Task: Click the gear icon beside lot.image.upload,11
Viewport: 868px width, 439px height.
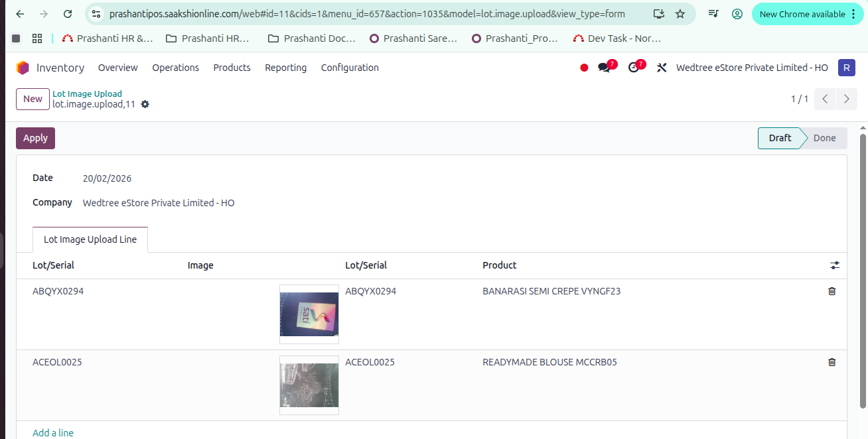Action: 145,104
